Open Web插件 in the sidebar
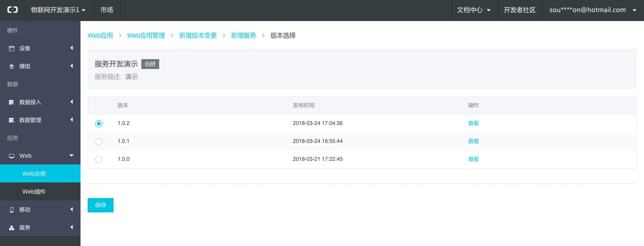This screenshot has height=246, width=644. tap(34, 192)
